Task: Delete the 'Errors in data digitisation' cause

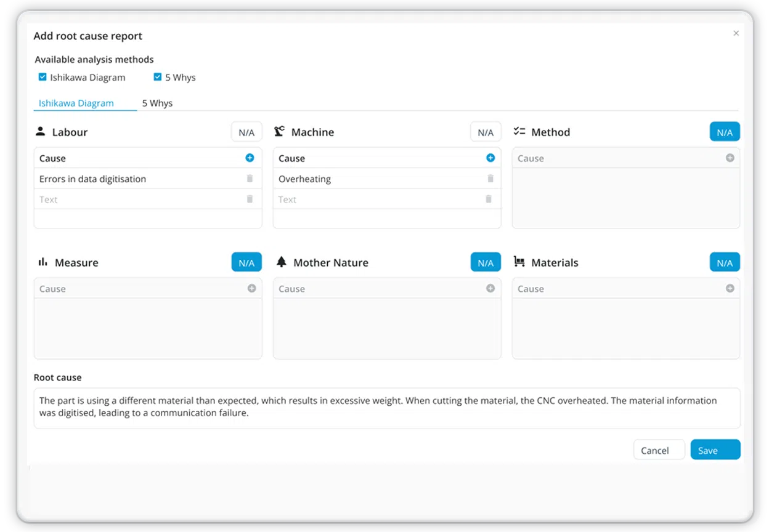Action: tap(250, 179)
